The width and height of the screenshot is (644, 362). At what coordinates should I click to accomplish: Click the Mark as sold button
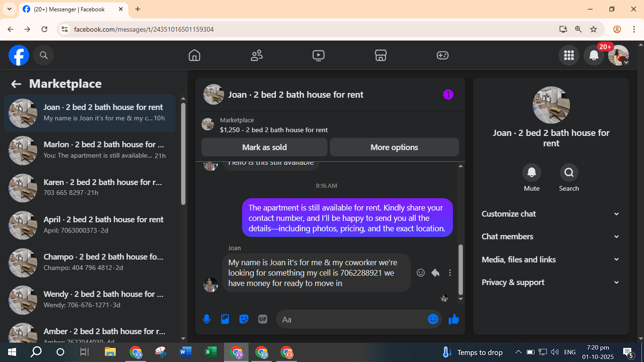[264, 147]
